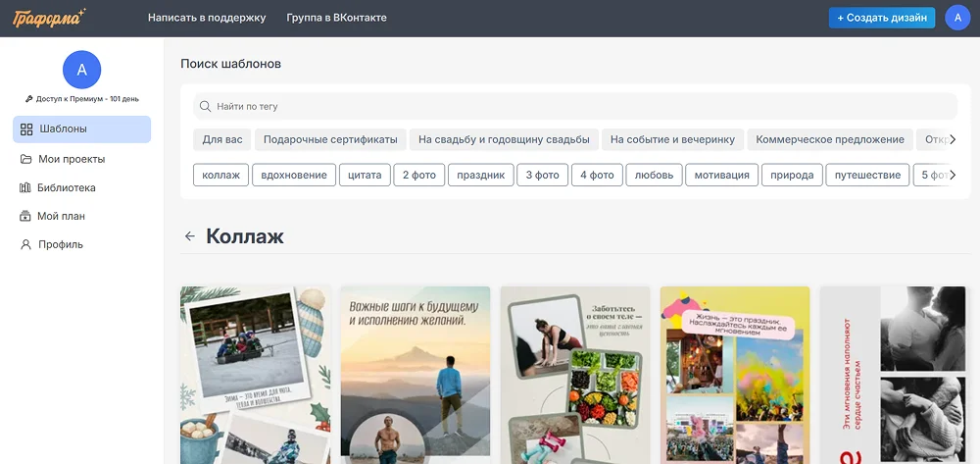Click the Создать дизайн button
Viewport: 980px width, 464px height.
(882, 18)
